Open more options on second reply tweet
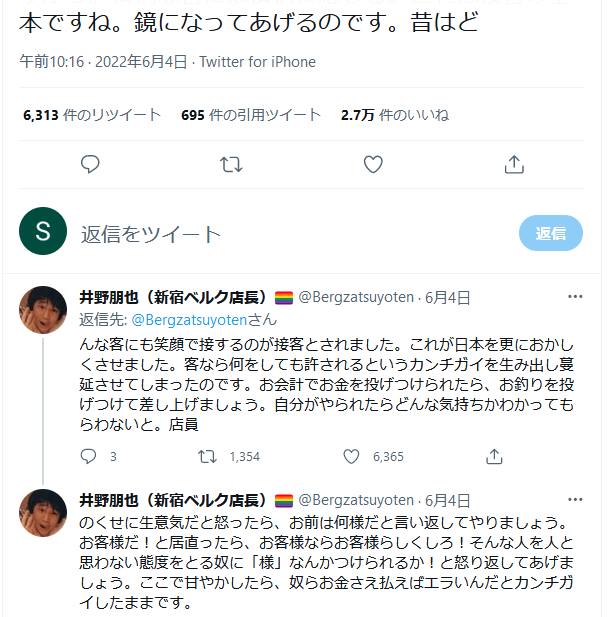This screenshot has height=617, width=611. [x=575, y=499]
